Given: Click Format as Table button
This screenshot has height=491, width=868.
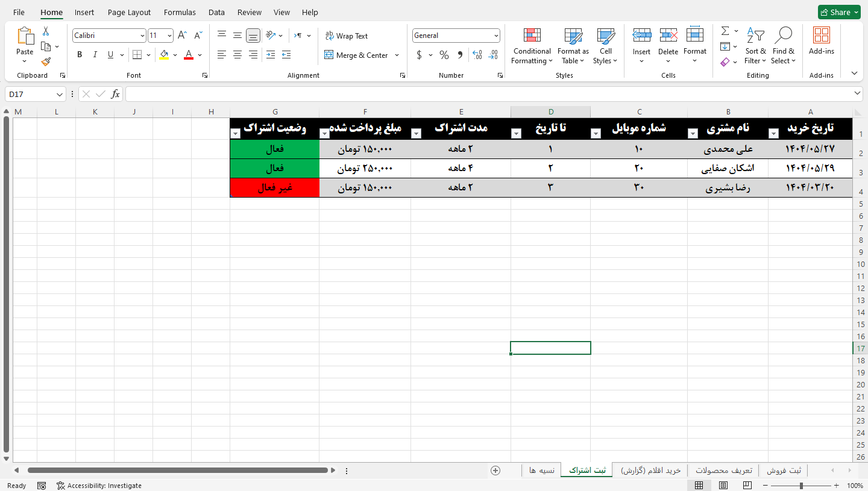Looking at the screenshot, I should click(573, 46).
